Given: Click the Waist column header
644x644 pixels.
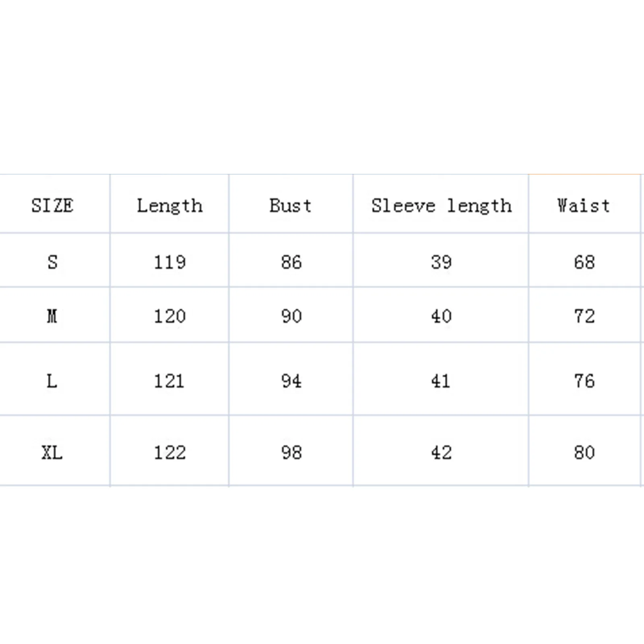Looking at the screenshot, I should pyautogui.click(x=584, y=206).
